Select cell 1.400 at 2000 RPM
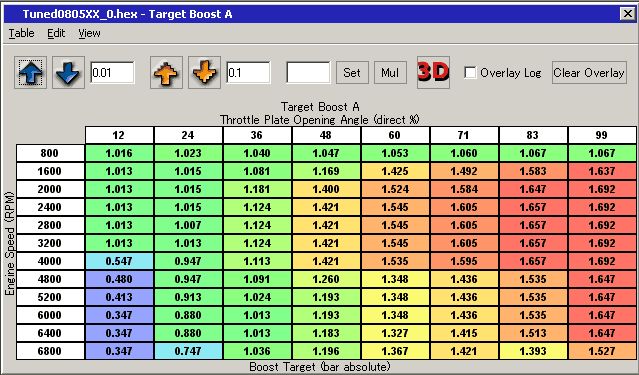Image resolution: width=639 pixels, height=375 pixels. point(326,189)
